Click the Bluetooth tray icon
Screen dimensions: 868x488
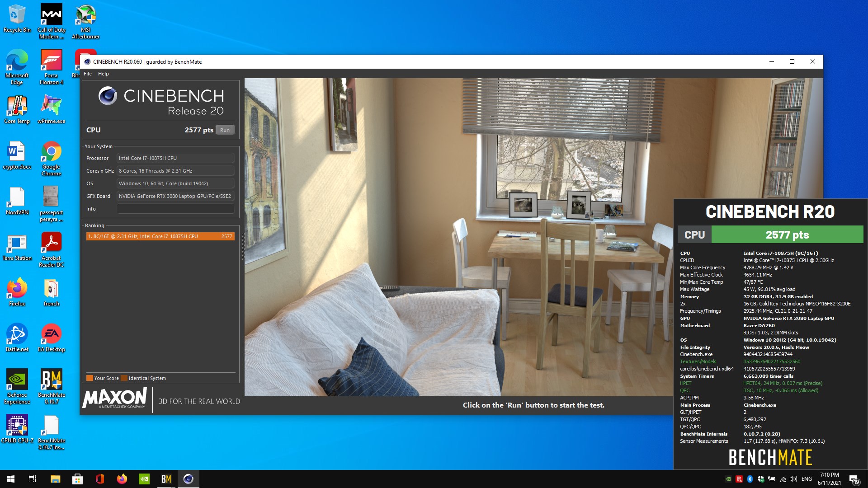coord(750,479)
